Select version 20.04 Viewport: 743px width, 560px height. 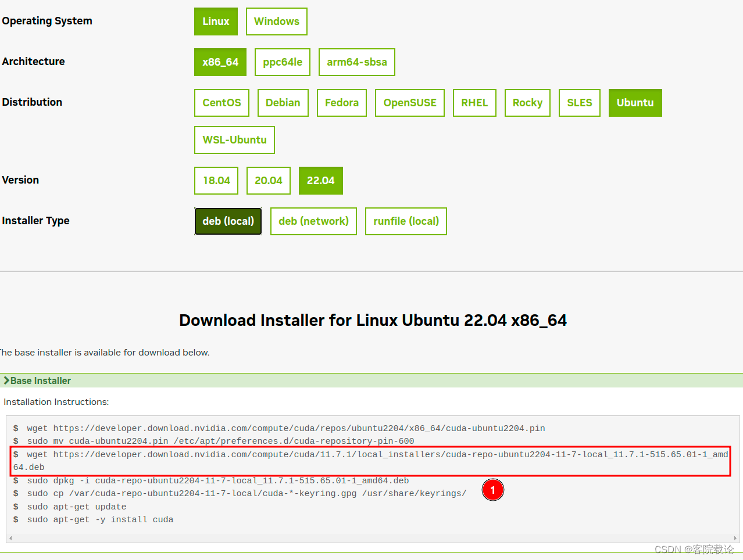pos(269,181)
